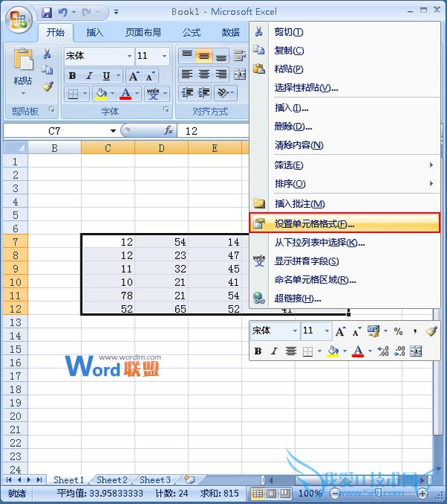Switch to the 公式 ribbon tab

click(x=191, y=33)
